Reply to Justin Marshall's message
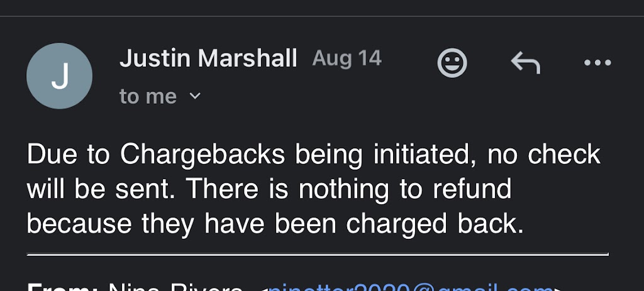 pos(525,63)
